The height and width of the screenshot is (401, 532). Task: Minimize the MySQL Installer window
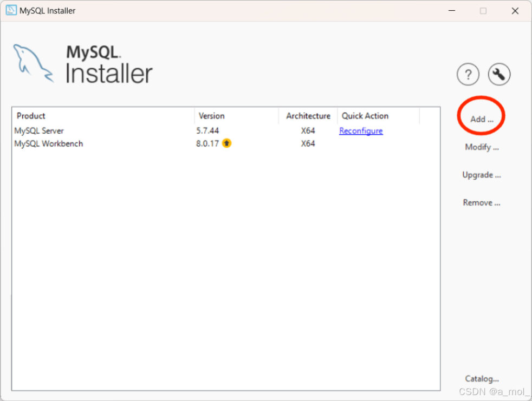(452, 10)
